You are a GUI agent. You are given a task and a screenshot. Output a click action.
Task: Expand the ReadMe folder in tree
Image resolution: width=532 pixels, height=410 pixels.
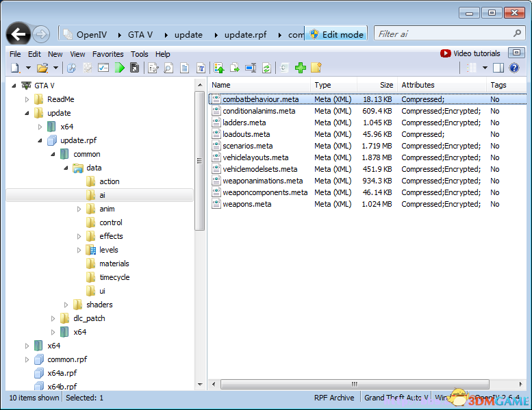coord(27,99)
